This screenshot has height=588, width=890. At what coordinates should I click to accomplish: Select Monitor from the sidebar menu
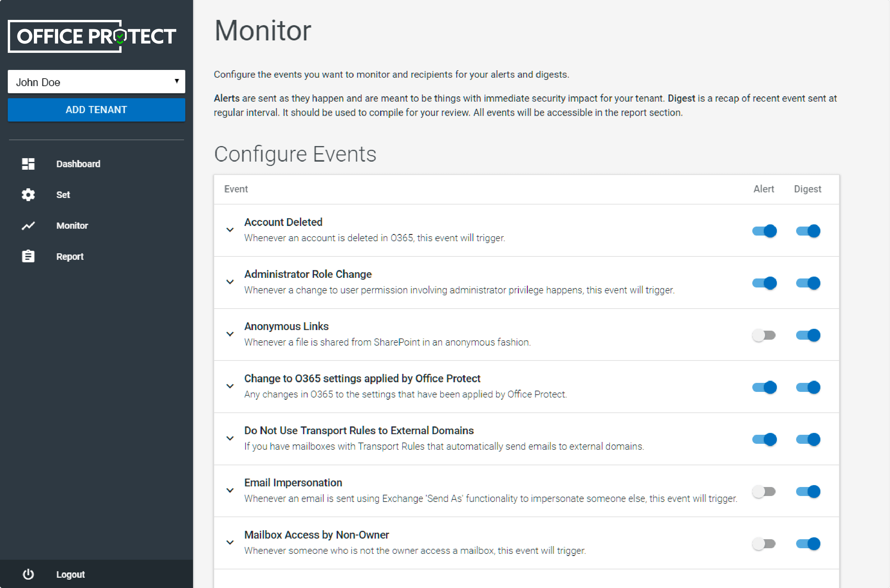(x=72, y=225)
